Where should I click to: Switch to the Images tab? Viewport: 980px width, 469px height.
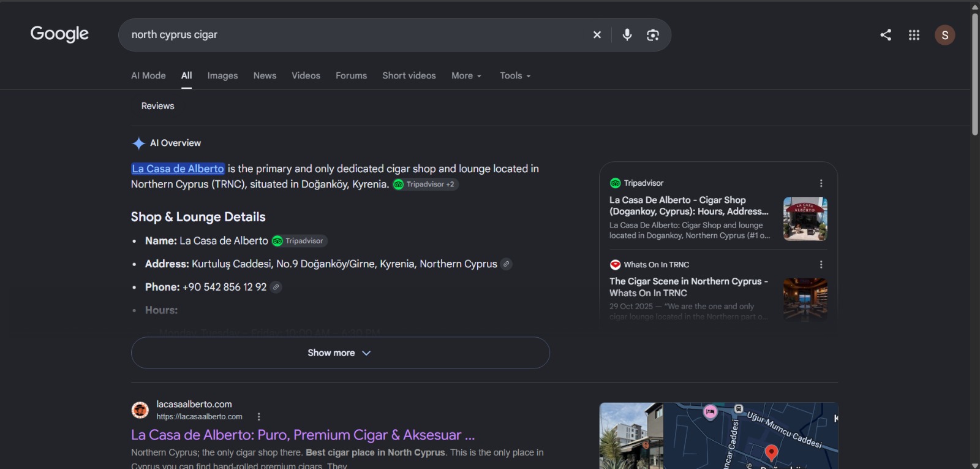(222, 76)
